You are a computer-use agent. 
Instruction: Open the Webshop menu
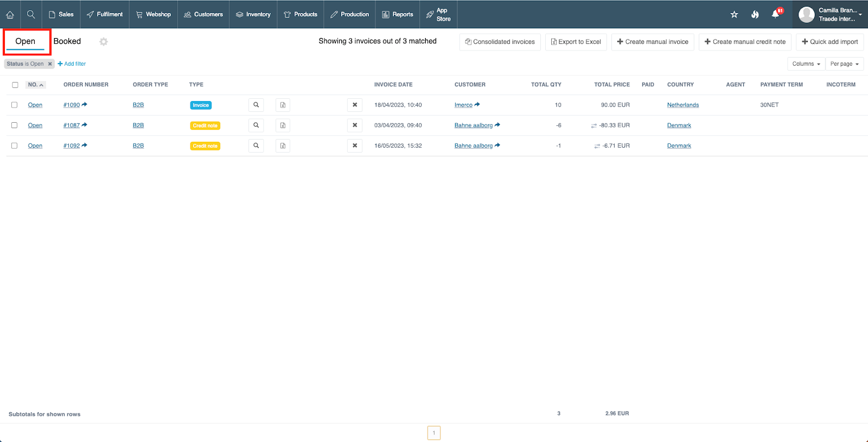click(154, 15)
